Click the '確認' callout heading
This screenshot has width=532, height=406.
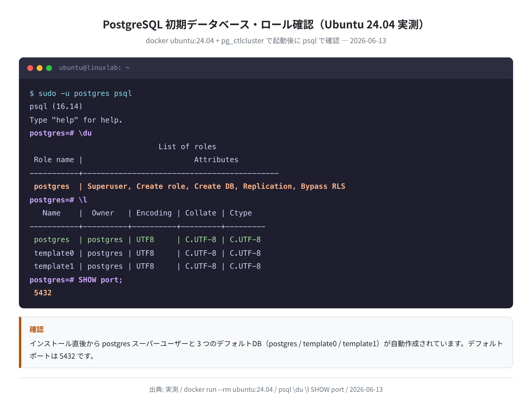pos(37,329)
